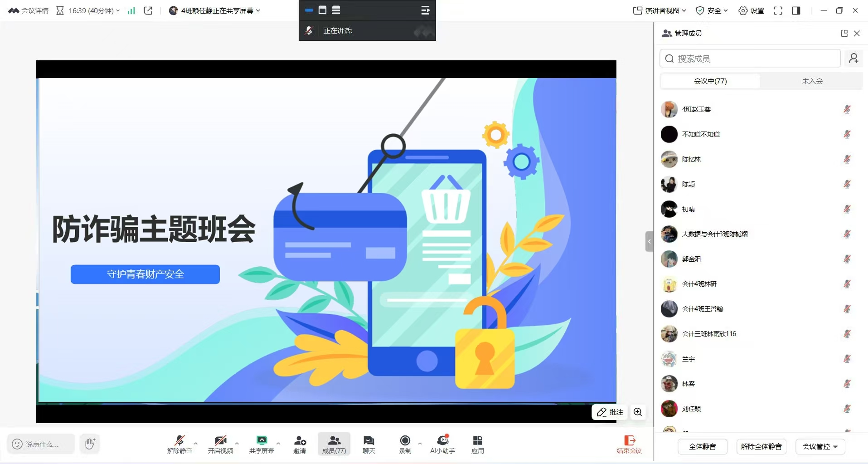
Task: Click the raise hand icon
Action: 89,444
